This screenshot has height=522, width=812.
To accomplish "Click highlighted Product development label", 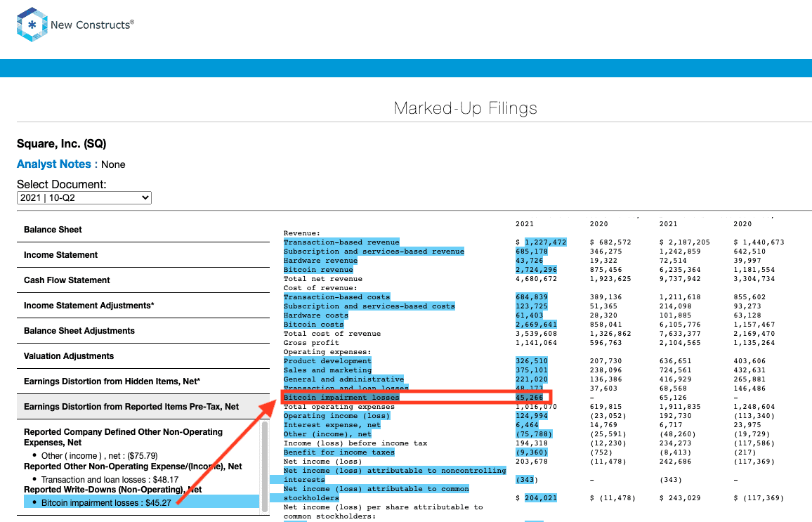I will pyautogui.click(x=327, y=361).
